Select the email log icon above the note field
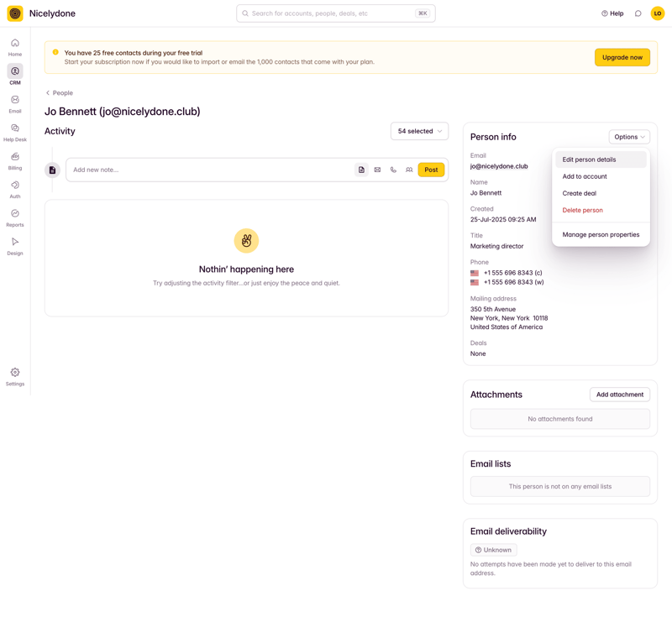This screenshot has width=672, height=617. pos(376,170)
